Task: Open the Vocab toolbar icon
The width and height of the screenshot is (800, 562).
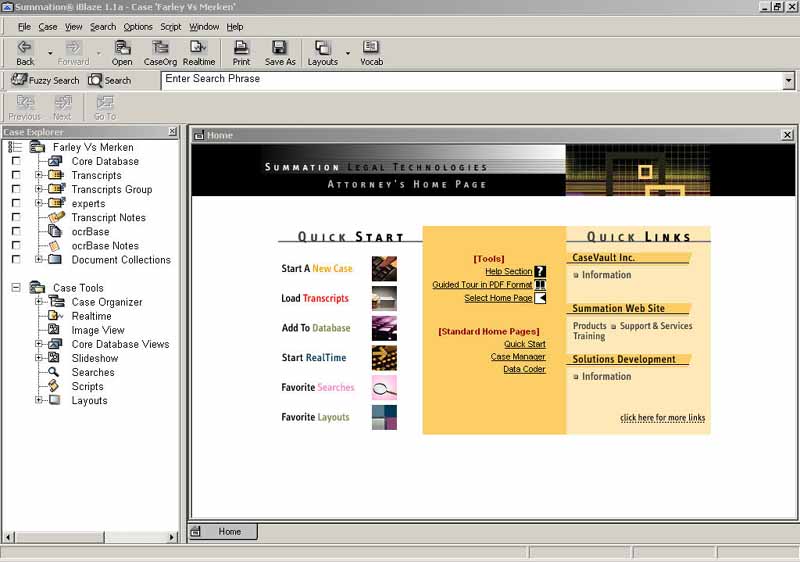Action: tap(371, 48)
